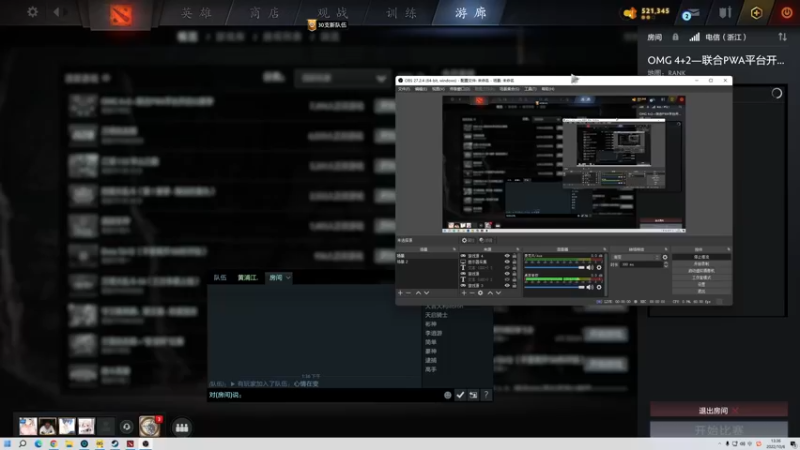Click the circular refresh icon beside party slots

pos(127,427)
